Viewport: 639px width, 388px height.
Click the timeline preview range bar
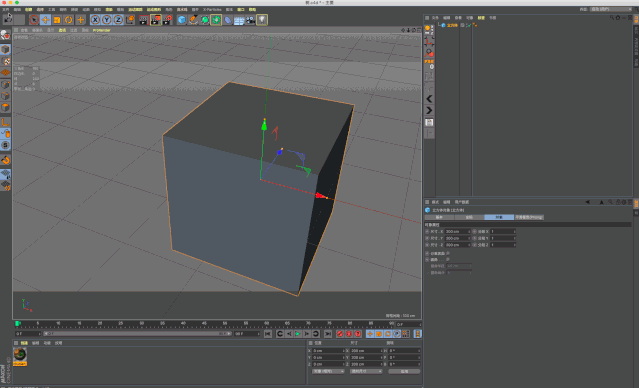click(x=138, y=334)
